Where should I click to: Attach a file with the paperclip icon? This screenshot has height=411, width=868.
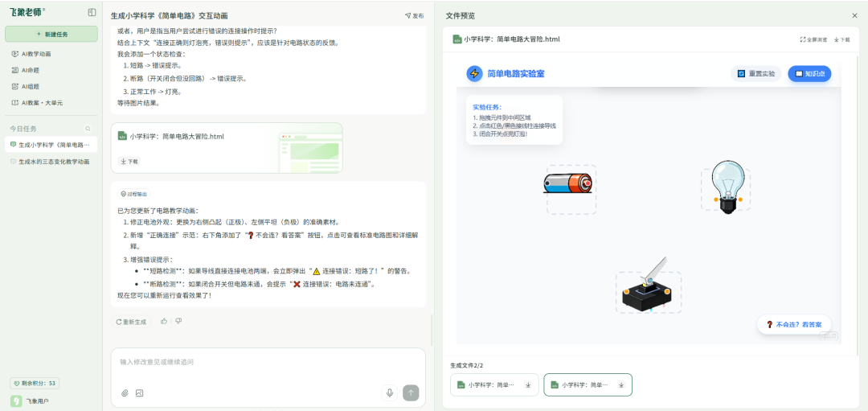click(x=125, y=393)
